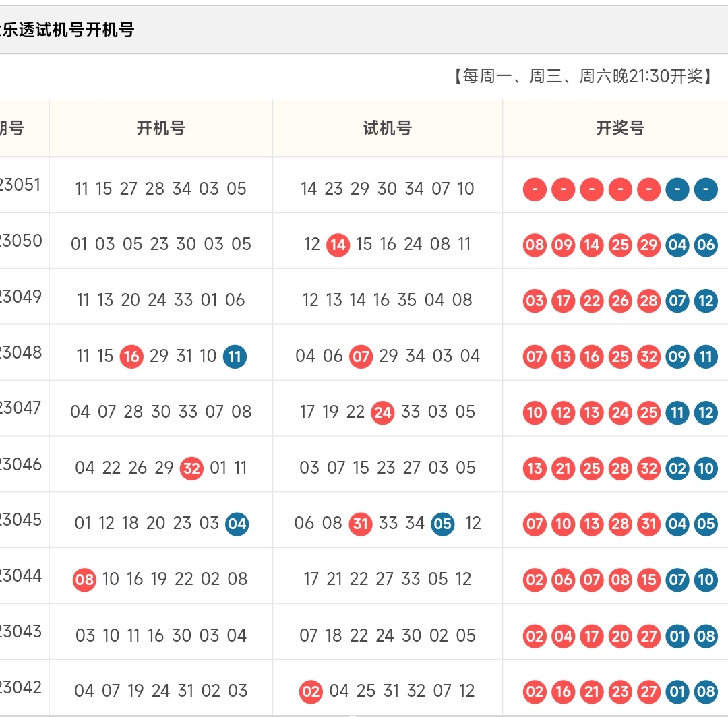The width and height of the screenshot is (728, 717).
Task: Click 试机号 numbers 14 23 29 30 34 07 10
Action: pyautogui.click(x=387, y=189)
